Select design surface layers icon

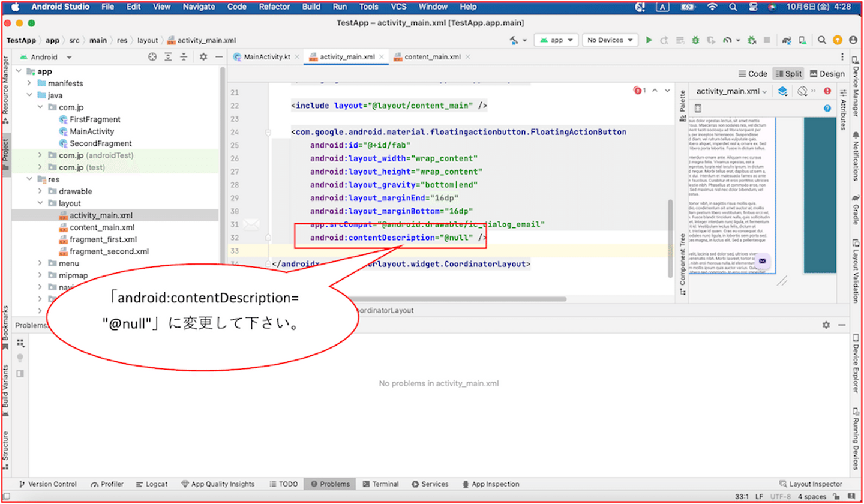pyautogui.click(x=782, y=92)
